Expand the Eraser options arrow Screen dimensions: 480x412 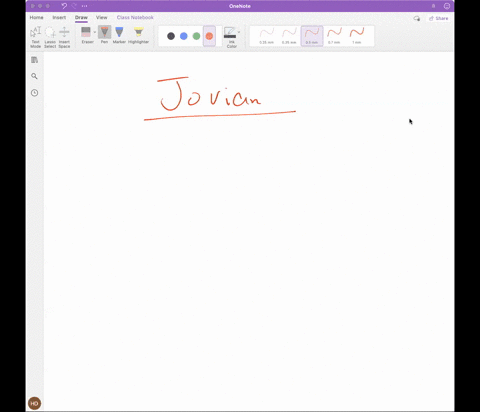click(x=95, y=32)
